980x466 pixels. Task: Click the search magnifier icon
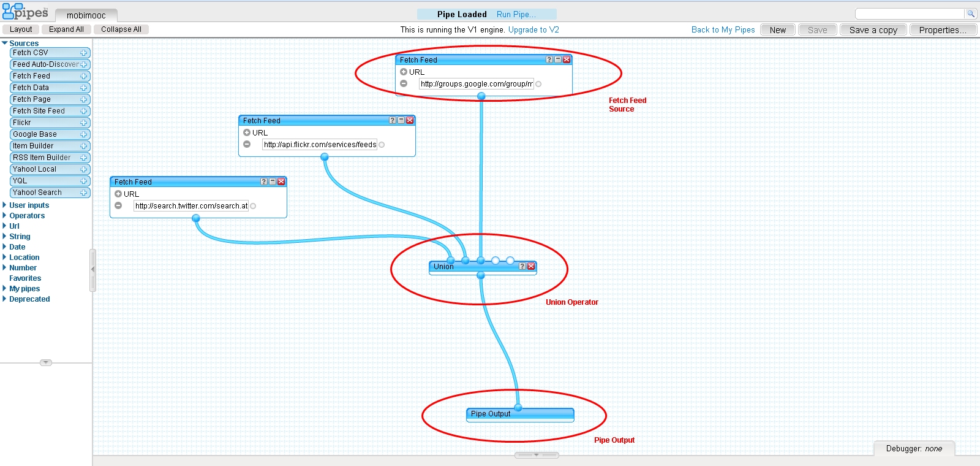pos(971,13)
